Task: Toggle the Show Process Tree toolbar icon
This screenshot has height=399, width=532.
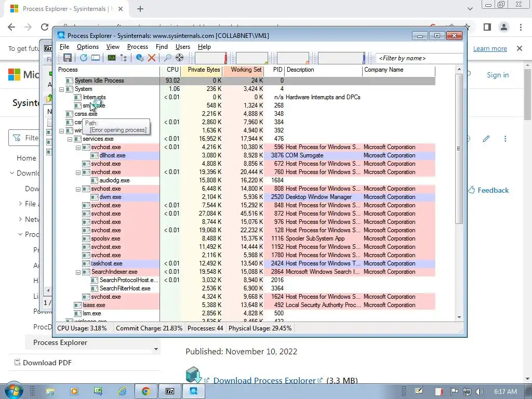Action: click(x=124, y=58)
